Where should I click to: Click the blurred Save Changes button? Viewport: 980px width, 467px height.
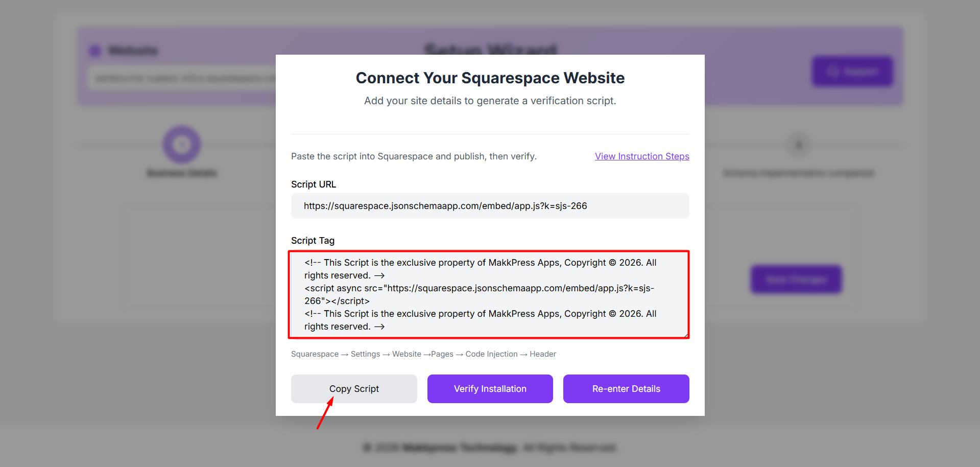[x=796, y=279]
